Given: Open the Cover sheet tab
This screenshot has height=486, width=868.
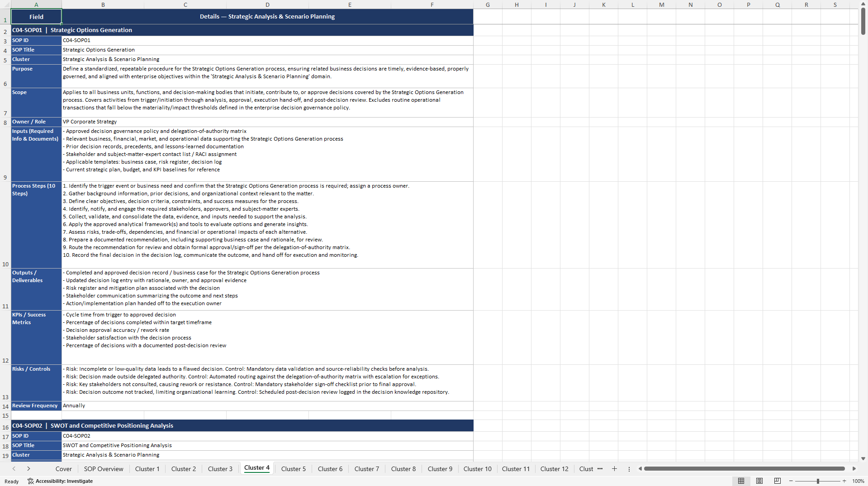Looking at the screenshot, I should click(x=63, y=469).
